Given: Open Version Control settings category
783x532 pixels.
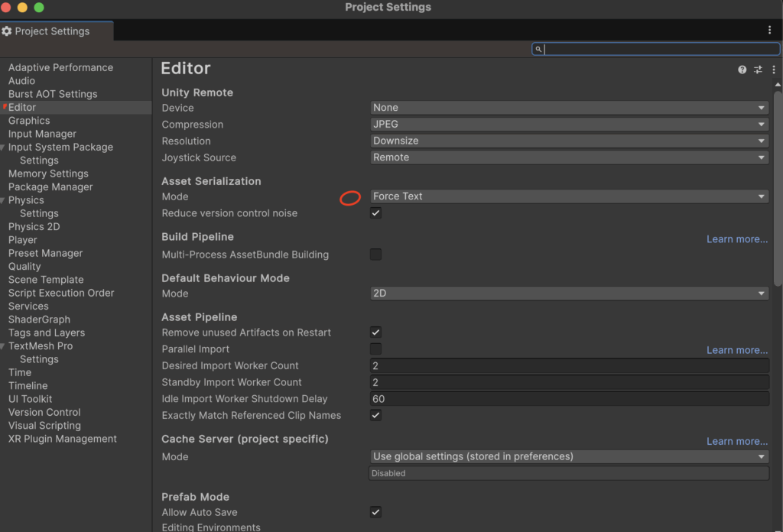Looking at the screenshot, I should [44, 412].
